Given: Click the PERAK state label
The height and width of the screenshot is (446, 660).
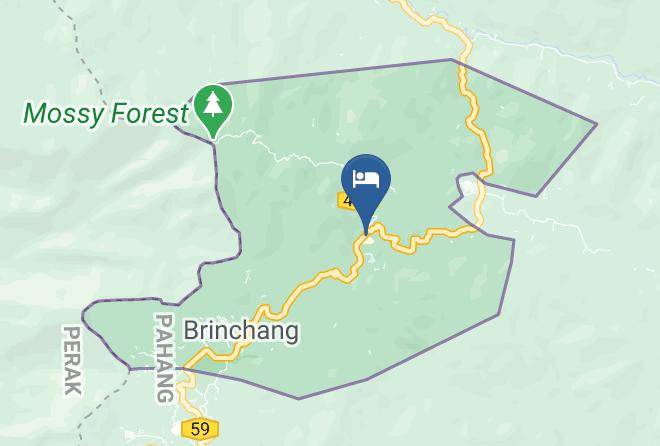Looking at the screenshot, I should click(x=72, y=360).
